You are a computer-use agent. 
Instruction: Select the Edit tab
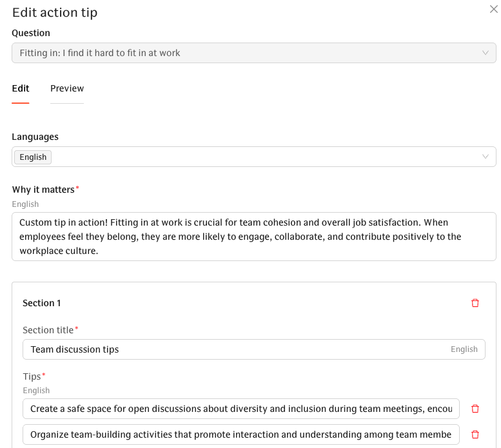pos(21,89)
